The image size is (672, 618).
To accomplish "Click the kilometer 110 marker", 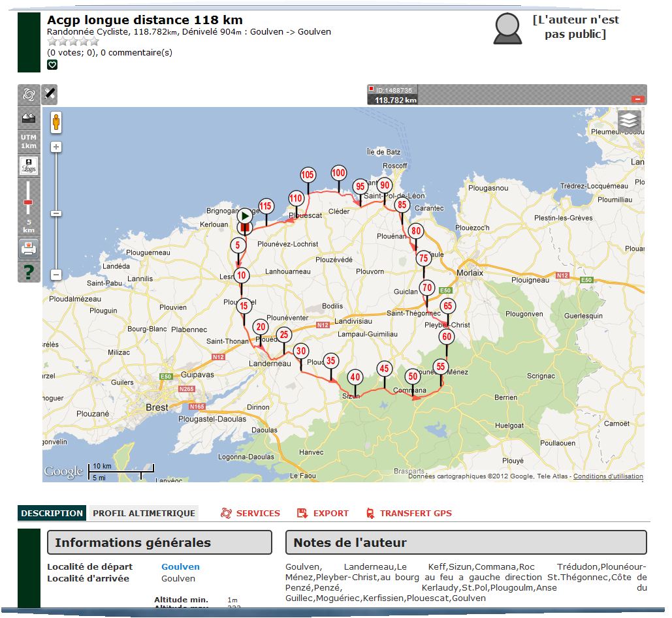I will [x=296, y=198].
